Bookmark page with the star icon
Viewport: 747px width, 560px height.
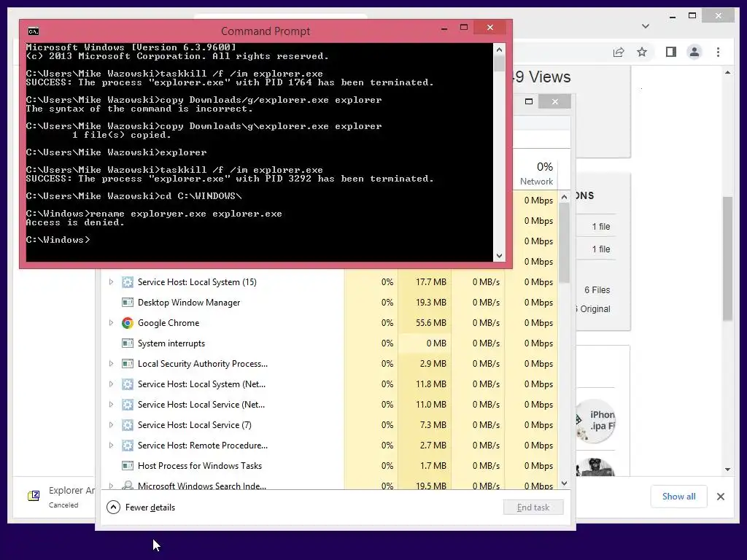pos(642,52)
